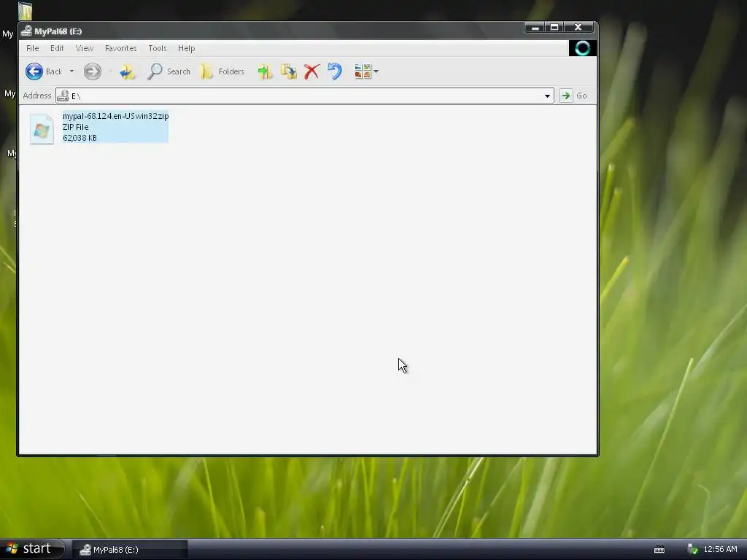This screenshot has height=560, width=747.
Task: Open the Edit menu
Action: [57, 48]
